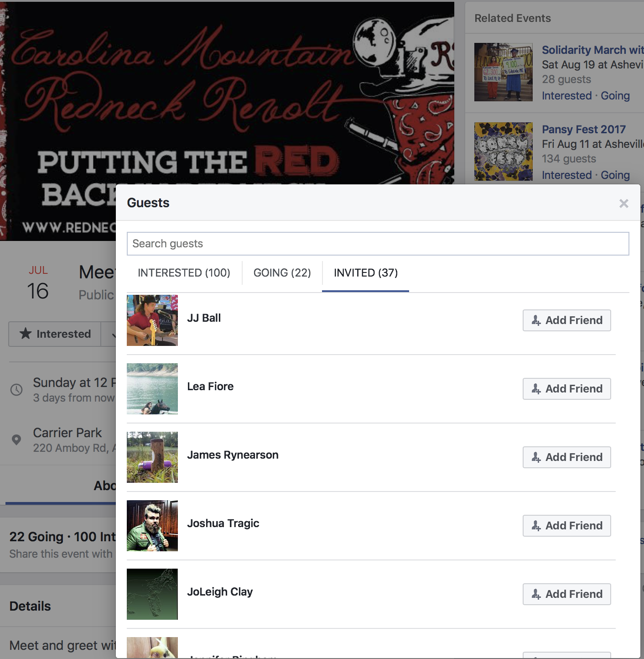Viewport: 644px width, 659px height.
Task: Add Joshua Tragic as a friend
Action: pos(566,526)
